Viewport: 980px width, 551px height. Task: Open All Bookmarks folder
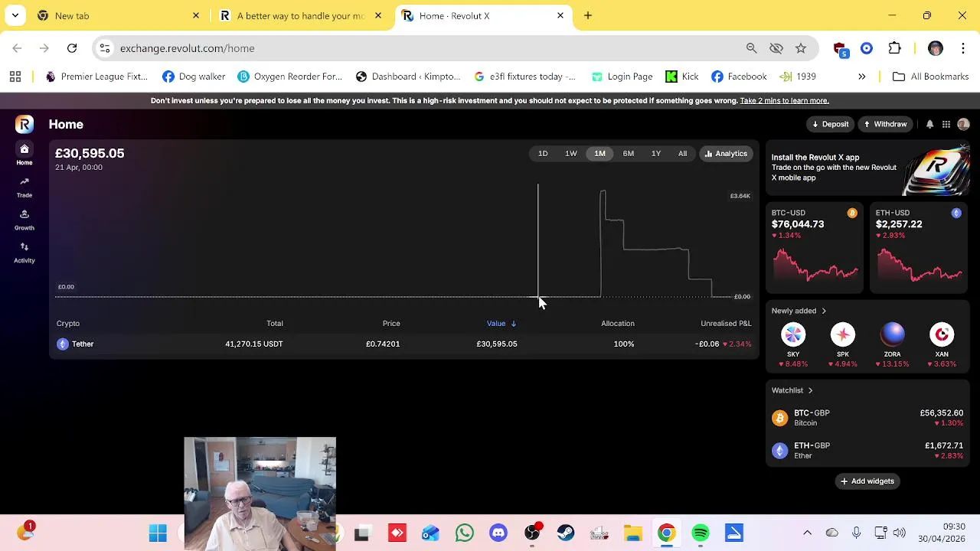pos(931,77)
